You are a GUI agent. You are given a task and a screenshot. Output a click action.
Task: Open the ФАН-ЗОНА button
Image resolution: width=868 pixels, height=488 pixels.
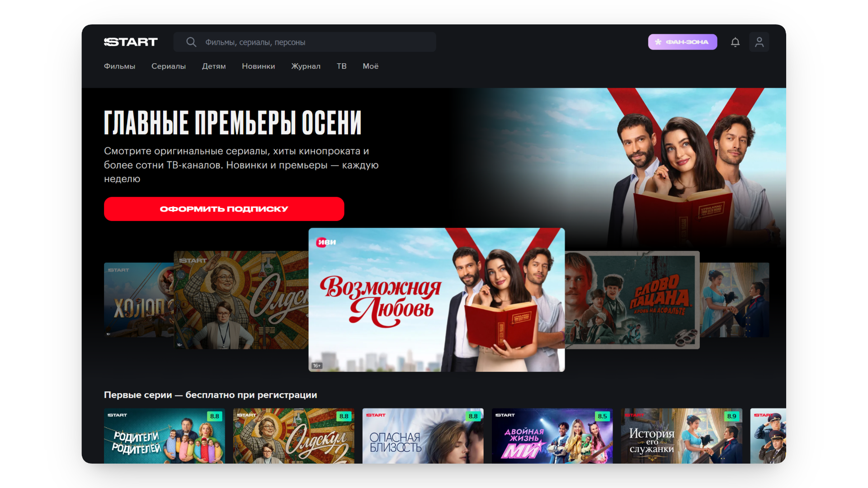pyautogui.click(x=682, y=42)
